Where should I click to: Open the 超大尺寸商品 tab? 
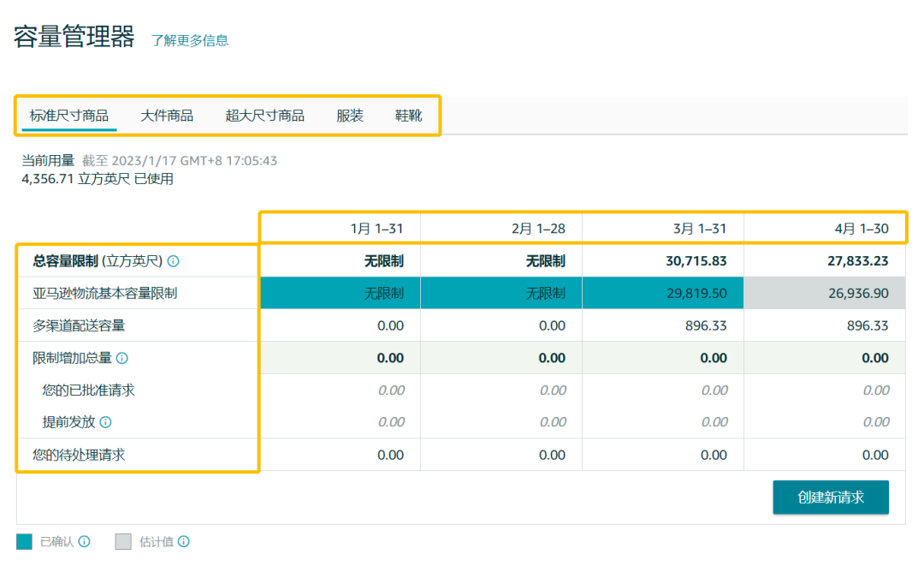point(265,116)
